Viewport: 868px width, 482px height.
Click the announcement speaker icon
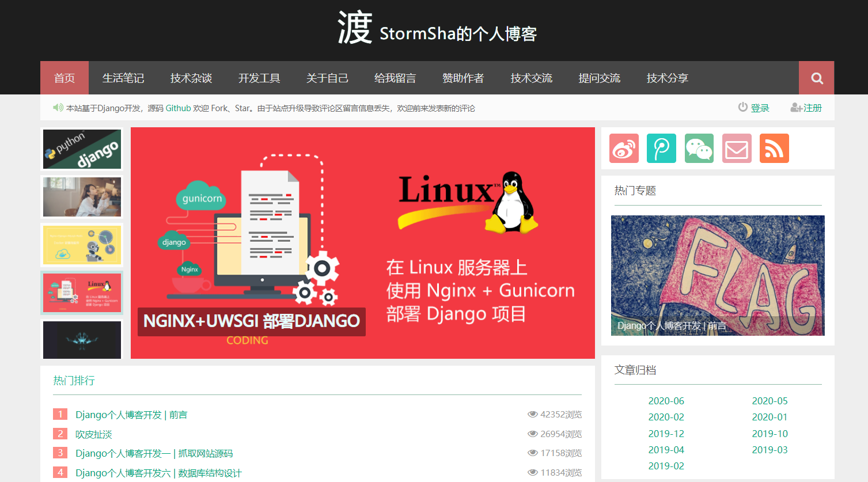(x=57, y=107)
